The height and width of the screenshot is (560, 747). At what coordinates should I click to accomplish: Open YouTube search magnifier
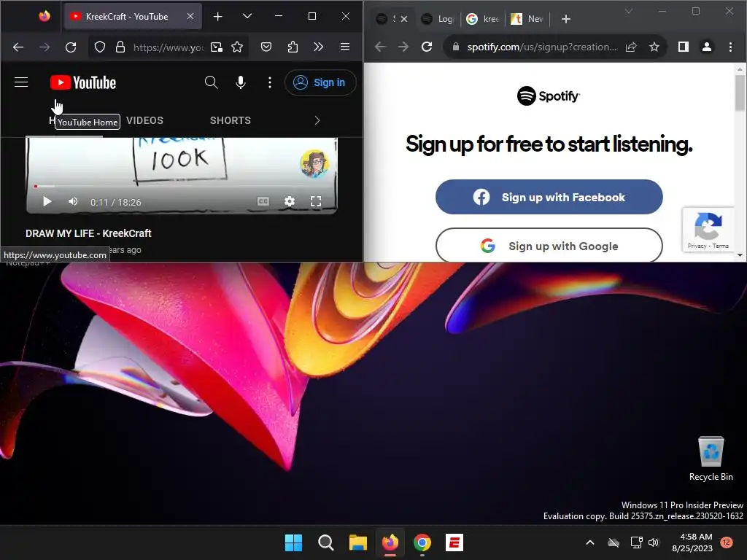(211, 82)
